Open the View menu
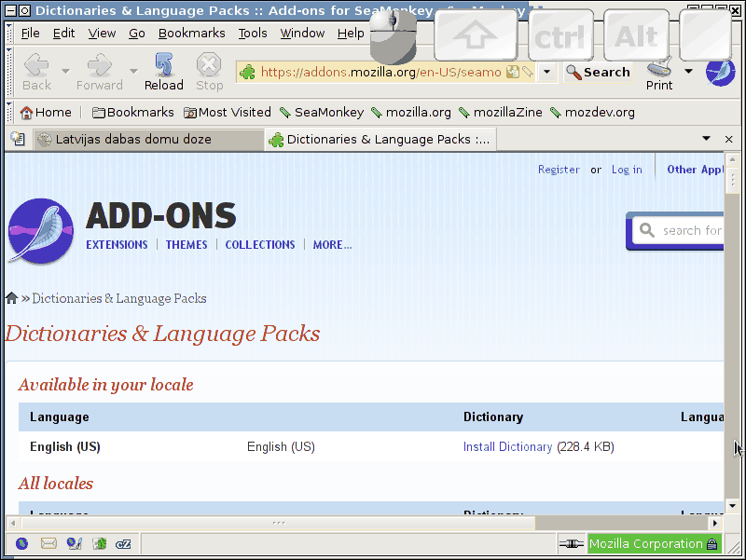The height and width of the screenshot is (560, 746). (102, 33)
